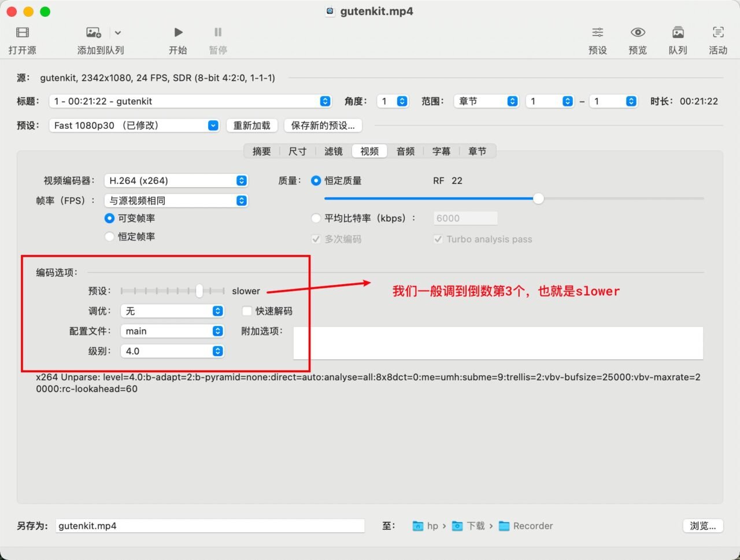Show the Queue icon panel
Image resolution: width=740 pixels, height=560 pixels.
coord(678,32)
